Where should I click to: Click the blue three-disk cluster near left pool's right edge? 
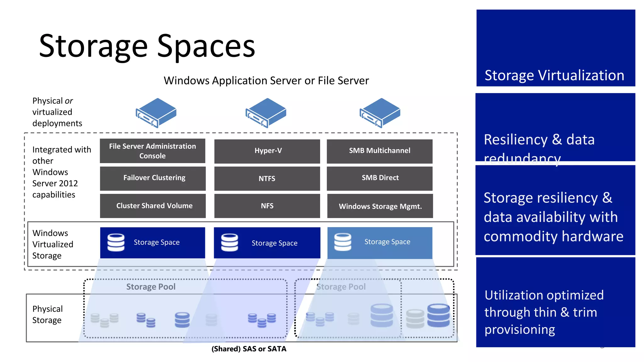click(x=262, y=320)
